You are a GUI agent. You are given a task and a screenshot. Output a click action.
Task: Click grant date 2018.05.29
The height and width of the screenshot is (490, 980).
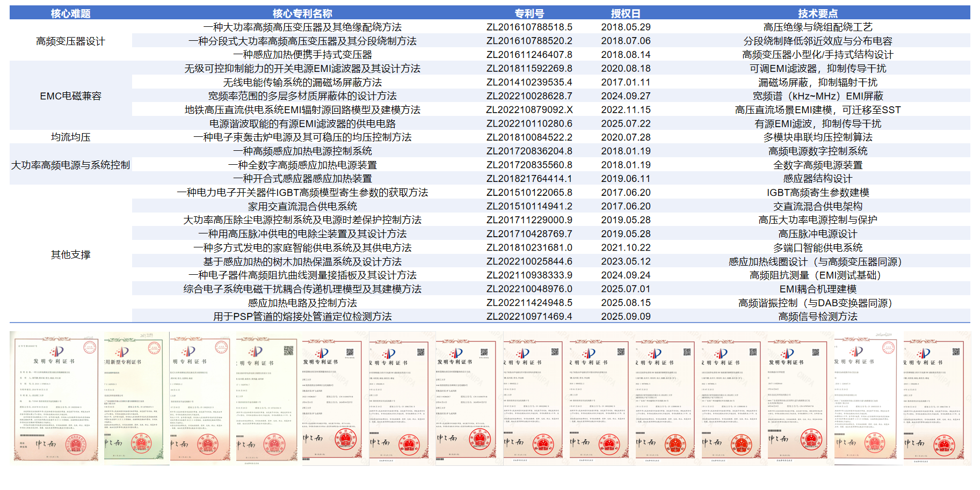point(626,27)
